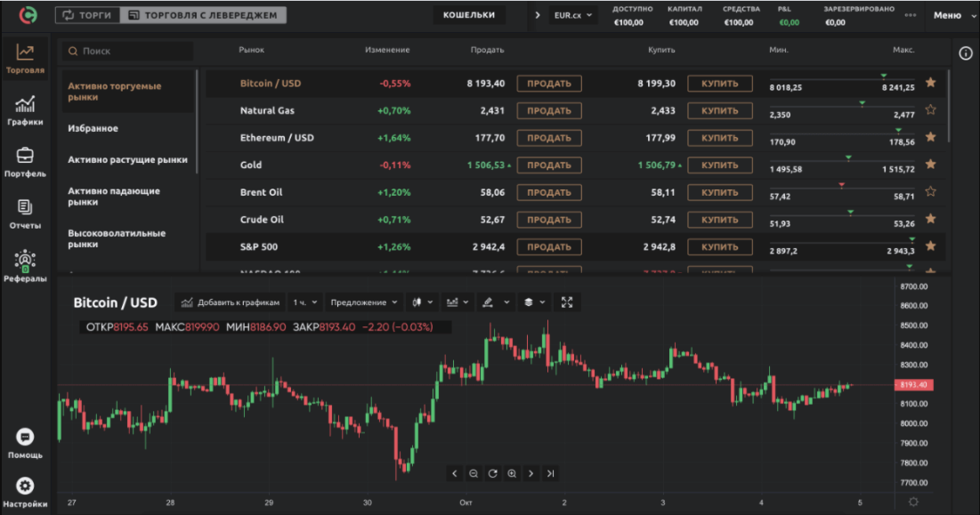
Task: Unfavorite Bitcoin / USD using its star
Action: tap(930, 83)
